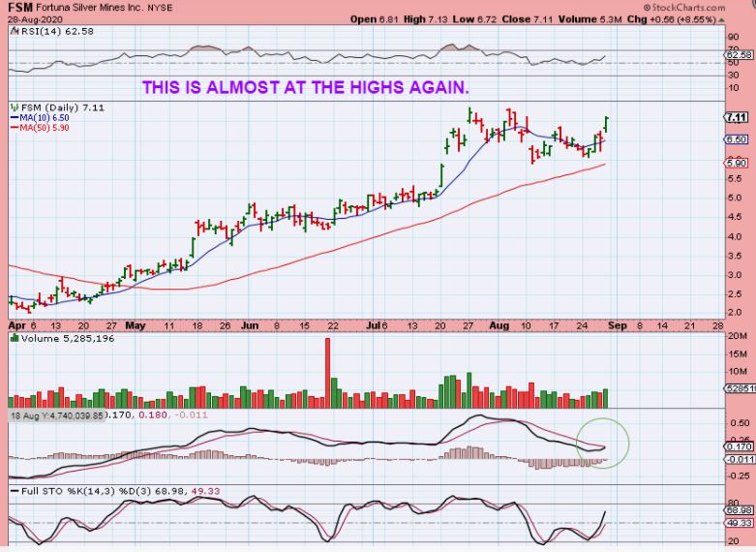Viewport: 756px width, 552px height.
Task: Click the company name Fortuna Silver Mines Inc.
Action: coord(89,8)
